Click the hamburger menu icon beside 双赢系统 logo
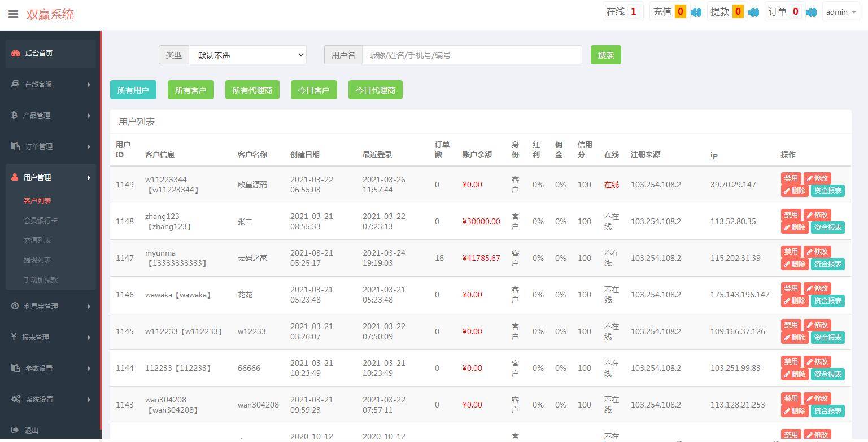 (14, 14)
